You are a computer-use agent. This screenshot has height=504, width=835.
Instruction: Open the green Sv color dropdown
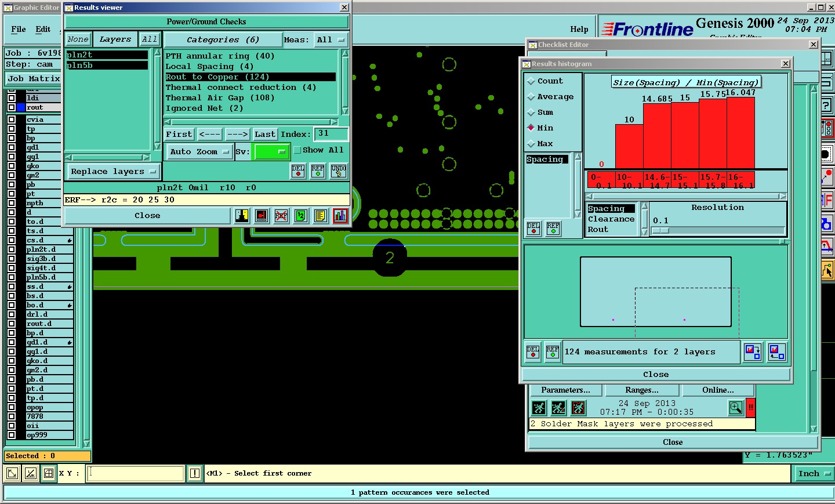[x=271, y=151]
